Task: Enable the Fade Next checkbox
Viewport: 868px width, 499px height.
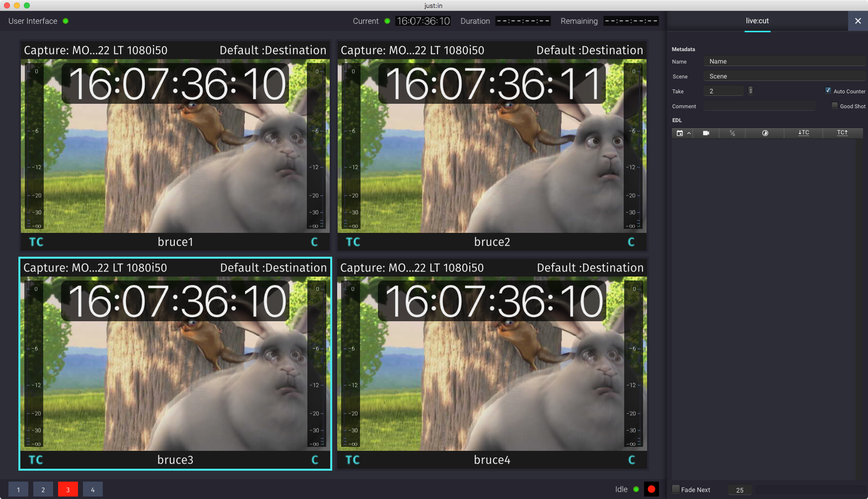Action: 676,489
